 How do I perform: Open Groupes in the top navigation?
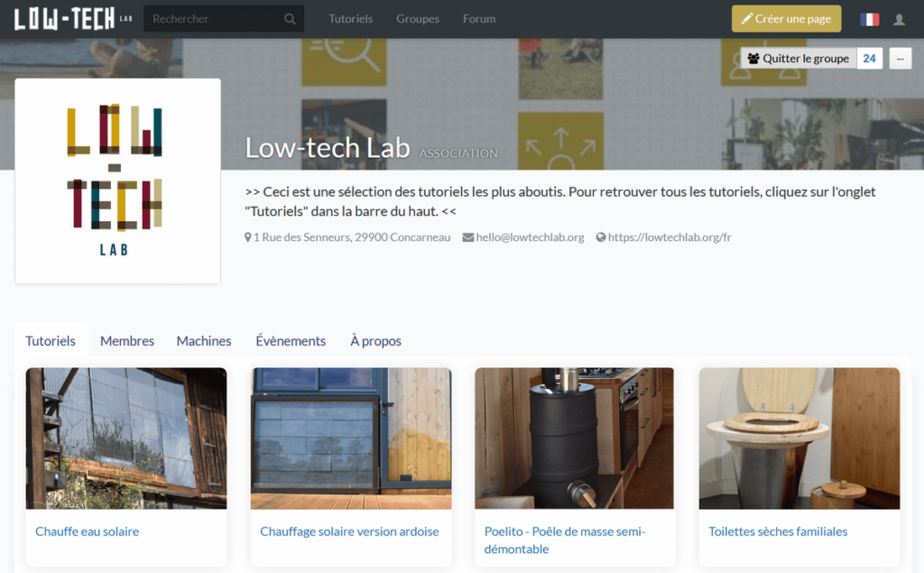click(x=418, y=19)
